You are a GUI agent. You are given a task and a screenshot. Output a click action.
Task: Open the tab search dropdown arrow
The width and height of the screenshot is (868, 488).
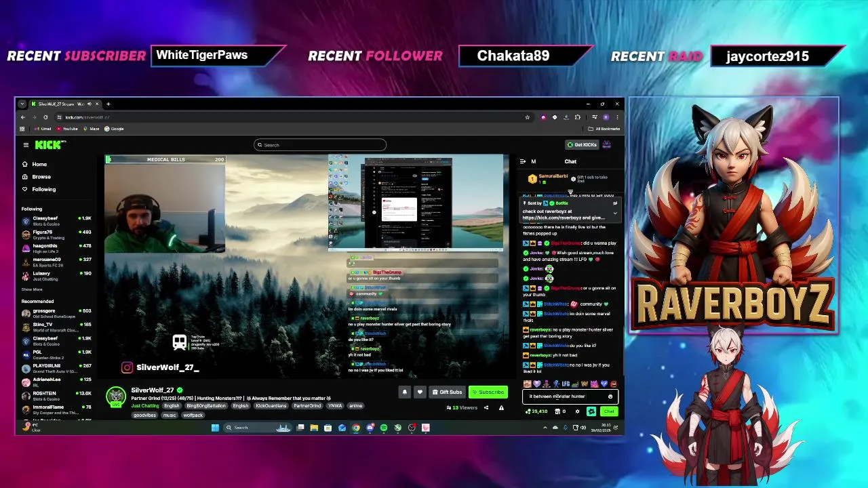(22, 104)
